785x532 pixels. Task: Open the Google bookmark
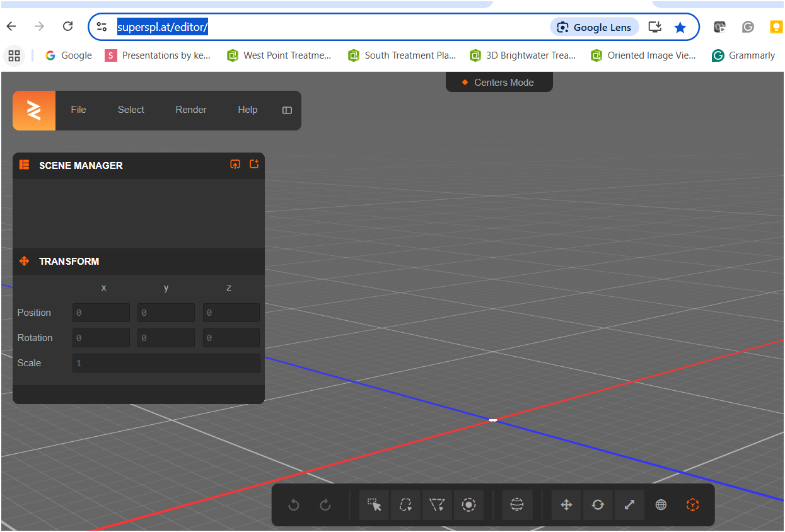(x=69, y=55)
